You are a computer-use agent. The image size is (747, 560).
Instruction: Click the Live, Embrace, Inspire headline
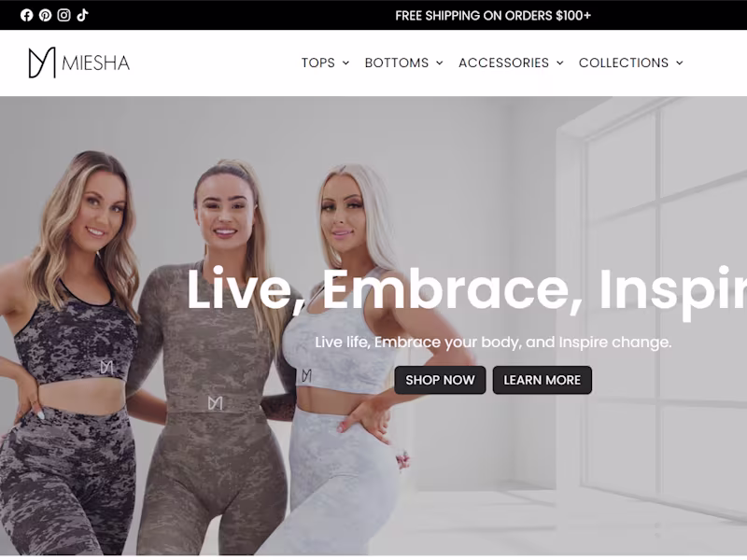[x=467, y=289]
